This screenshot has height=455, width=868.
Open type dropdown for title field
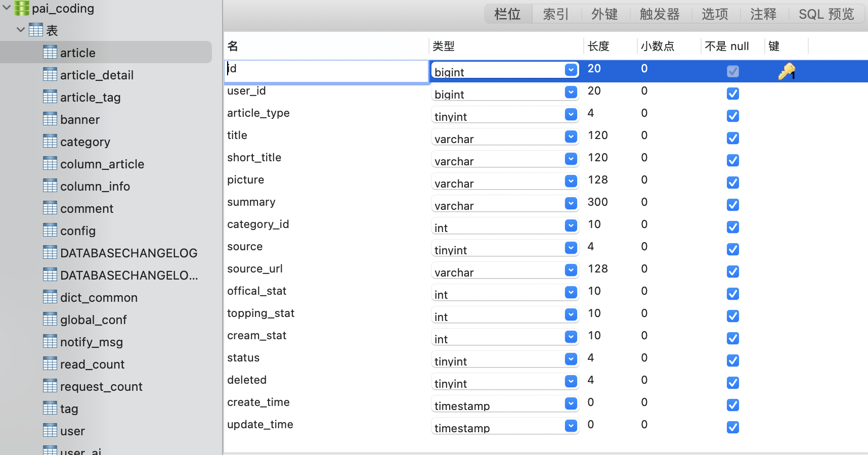tap(571, 136)
